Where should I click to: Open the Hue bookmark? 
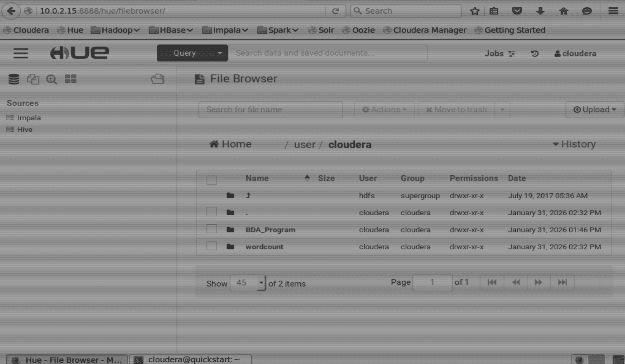[71, 30]
